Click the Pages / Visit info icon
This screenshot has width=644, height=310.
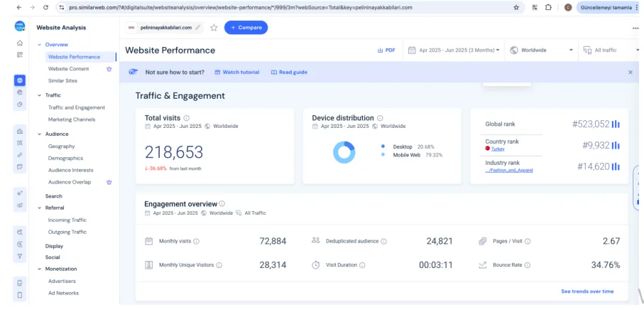(528, 241)
